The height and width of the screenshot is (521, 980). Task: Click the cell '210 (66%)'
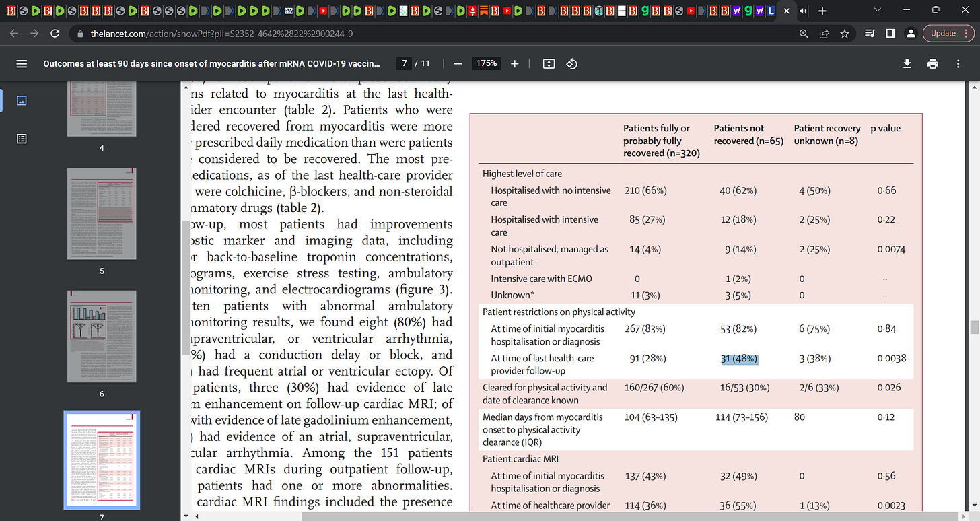coord(645,190)
